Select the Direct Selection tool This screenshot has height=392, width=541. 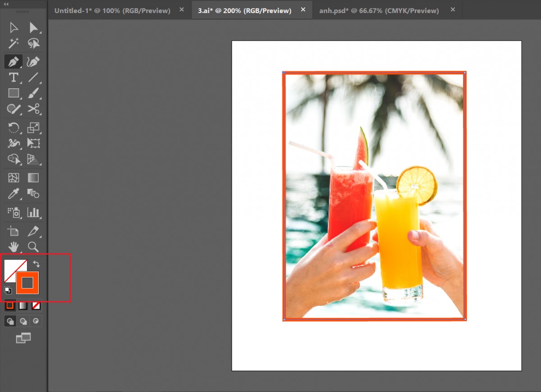[33, 28]
